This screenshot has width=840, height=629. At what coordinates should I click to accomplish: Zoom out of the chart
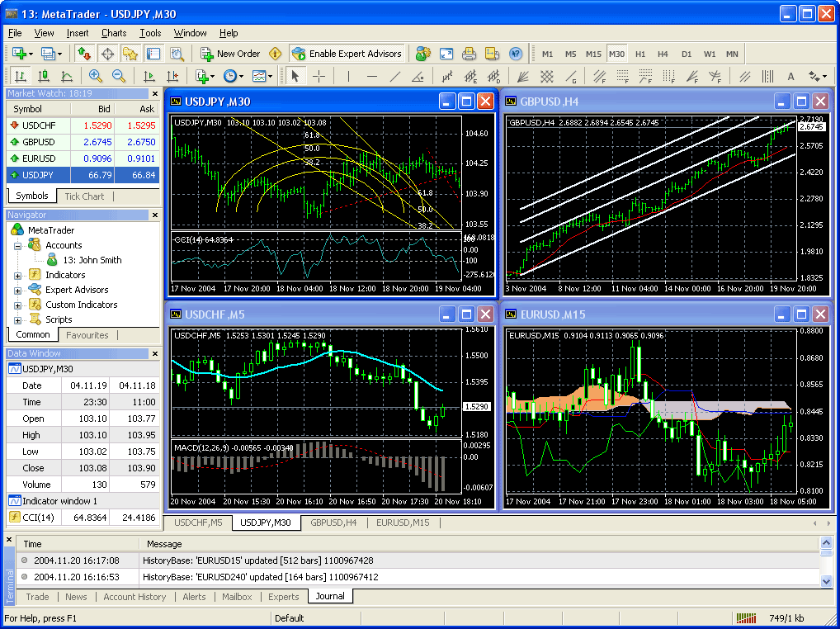pos(118,76)
